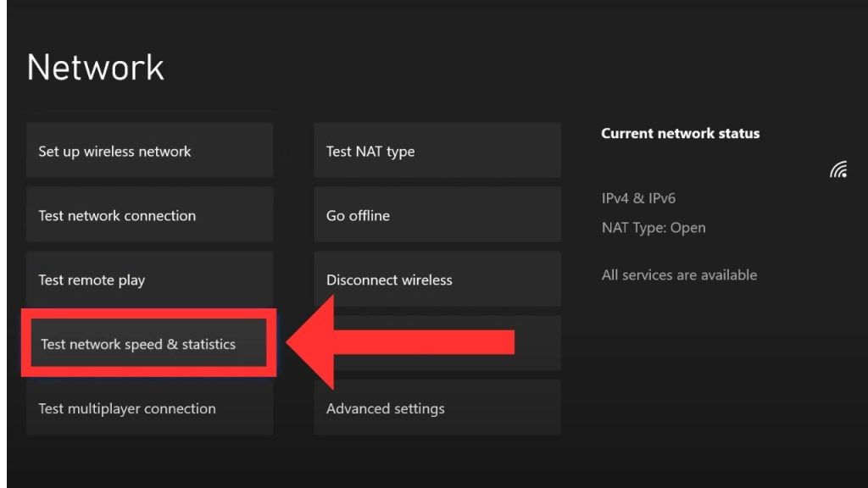The width and height of the screenshot is (868, 488).
Task: Click the Network page title
Action: [x=96, y=68]
